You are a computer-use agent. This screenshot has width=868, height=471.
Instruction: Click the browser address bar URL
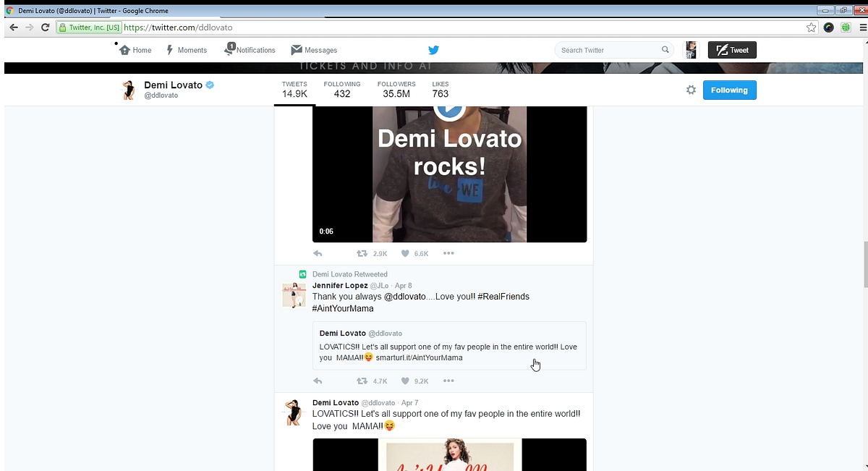(178, 27)
